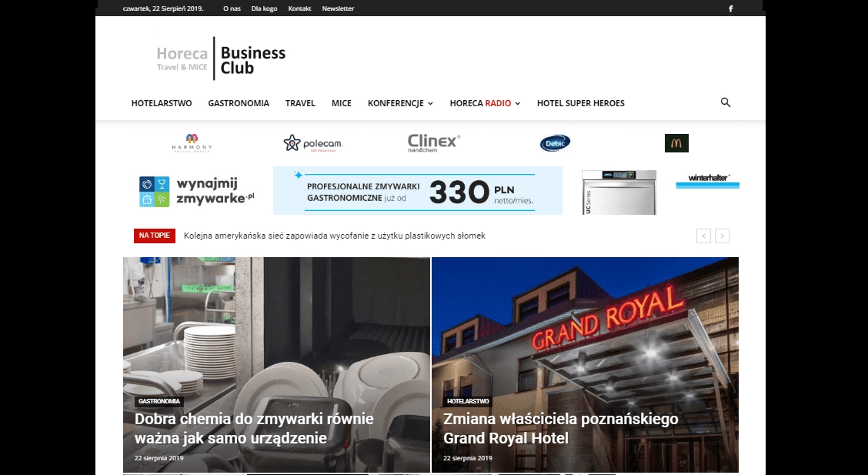Click the wynajmij zmywarke banner ad
The height and width of the screenshot is (475, 868).
click(x=439, y=190)
